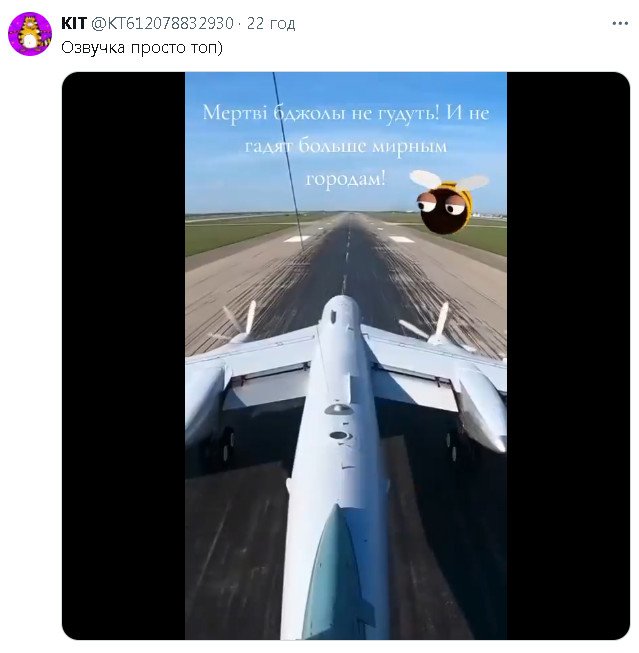This screenshot has width=639, height=653.
Task: Open the cat profile avatar
Action: (x=30, y=34)
